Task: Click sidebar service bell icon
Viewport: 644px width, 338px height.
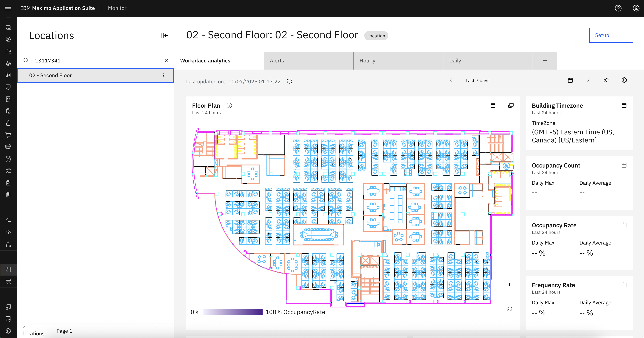Action: pyautogui.click(x=8, y=147)
